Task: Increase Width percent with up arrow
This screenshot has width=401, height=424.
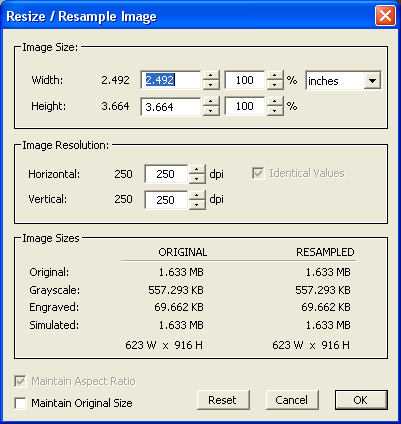Action: (275, 75)
